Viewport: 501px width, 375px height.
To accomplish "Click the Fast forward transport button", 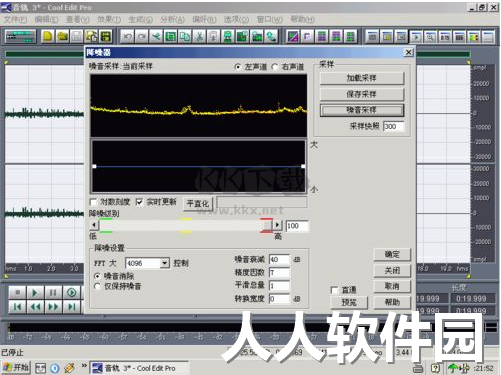I will (53, 307).
